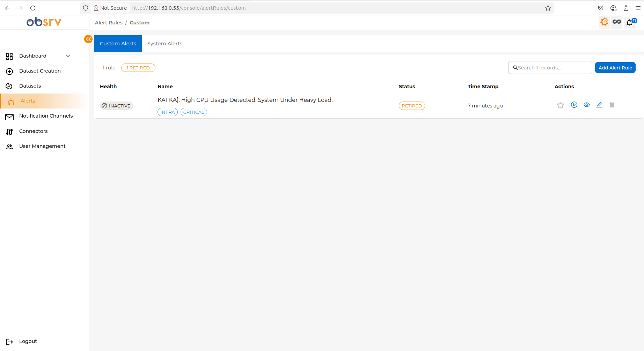Click the Notification Channels envelope icon
Screen dimensions: 644x351
click(x=9, y=117)
